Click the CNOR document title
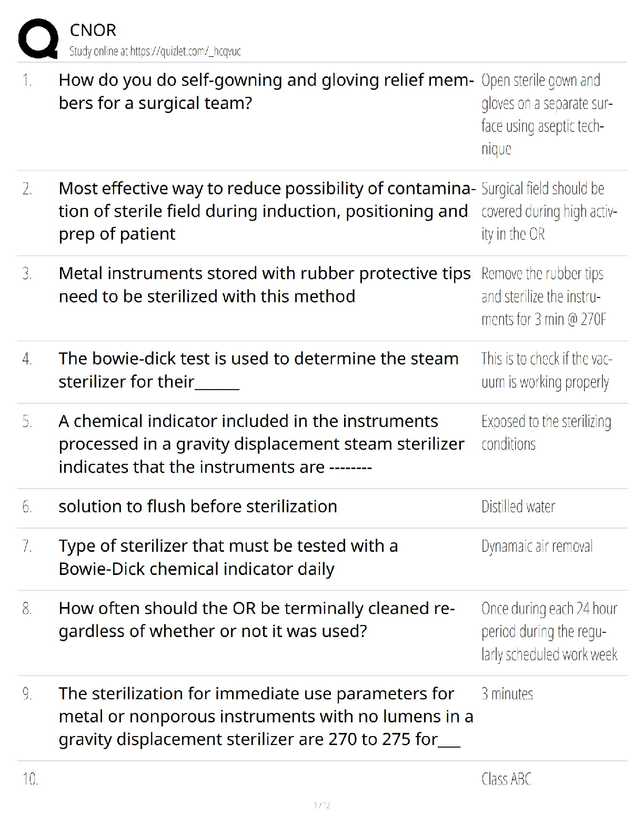Screen dimensions: 644x834 point(93,31)
